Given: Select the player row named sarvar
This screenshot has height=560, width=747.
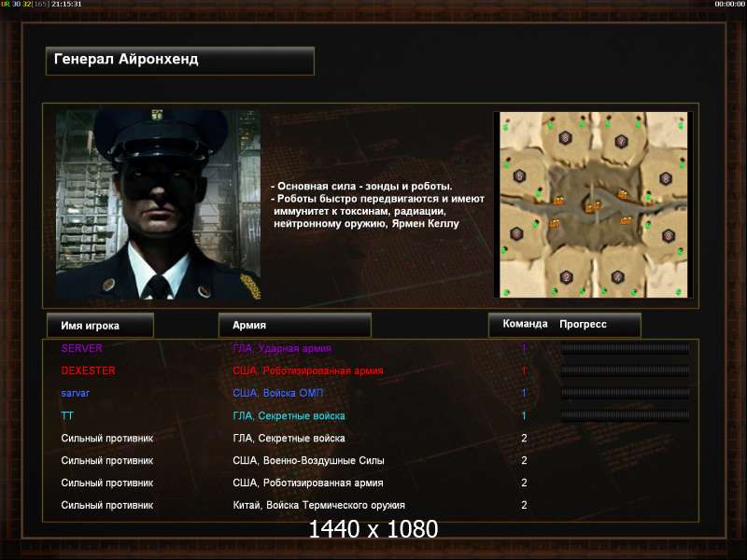Looking at the screenshot, I should pyautogui.click(x=371, y=393).
